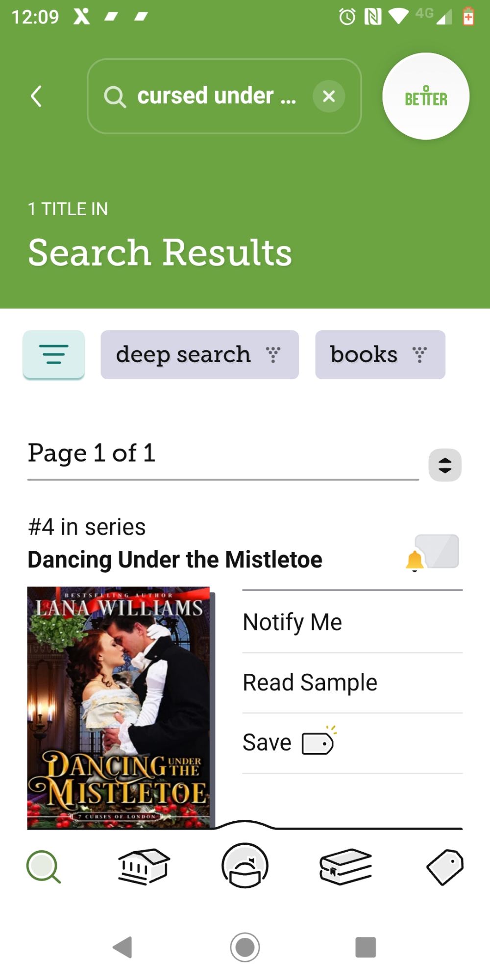Select Notify Me for this title
Screen dimensions: 490x980
click(293, 622)
